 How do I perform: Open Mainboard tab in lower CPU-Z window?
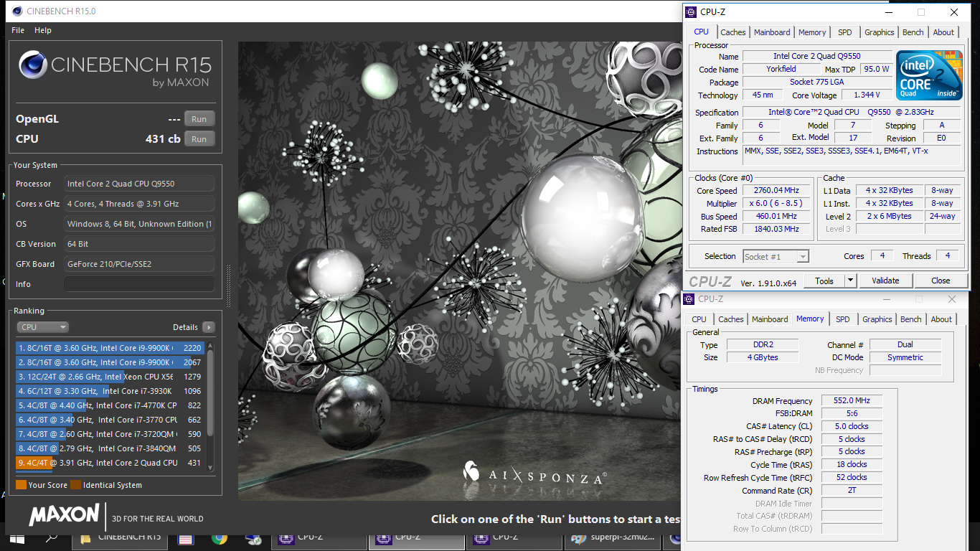point(770,319)
